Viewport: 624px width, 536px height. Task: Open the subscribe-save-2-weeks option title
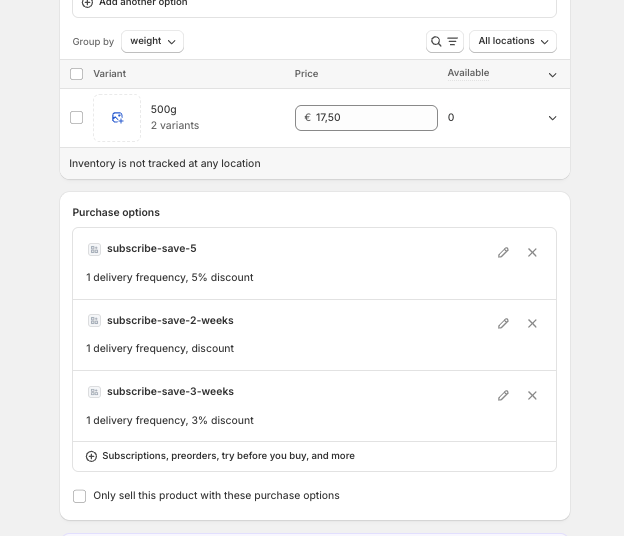pyautogui.click(x=170, y=321)
